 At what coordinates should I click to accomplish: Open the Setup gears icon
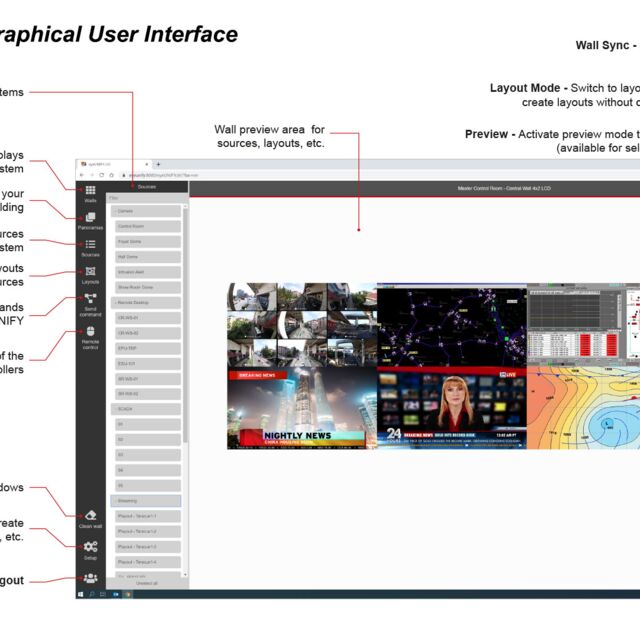90,547
